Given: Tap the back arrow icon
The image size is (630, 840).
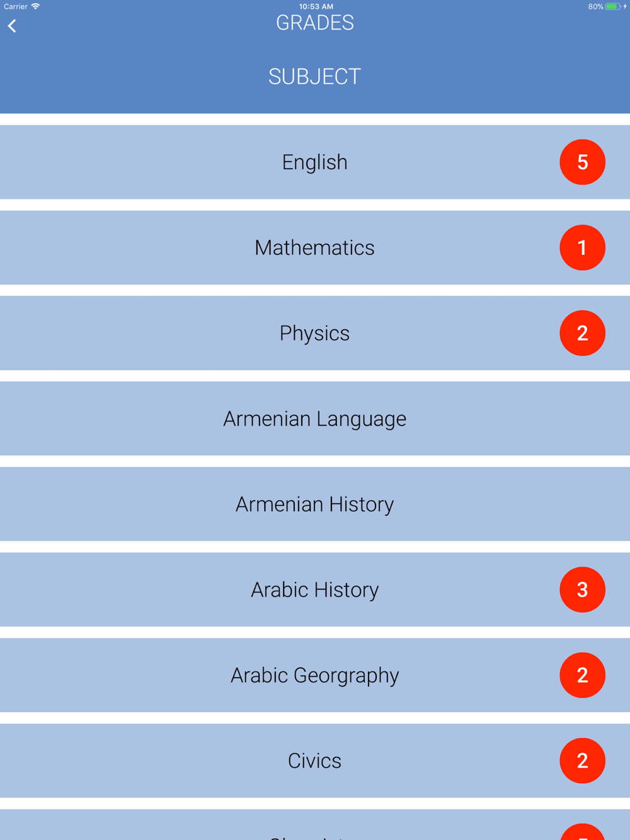Looking at the screenshot, I should [12, 26].
